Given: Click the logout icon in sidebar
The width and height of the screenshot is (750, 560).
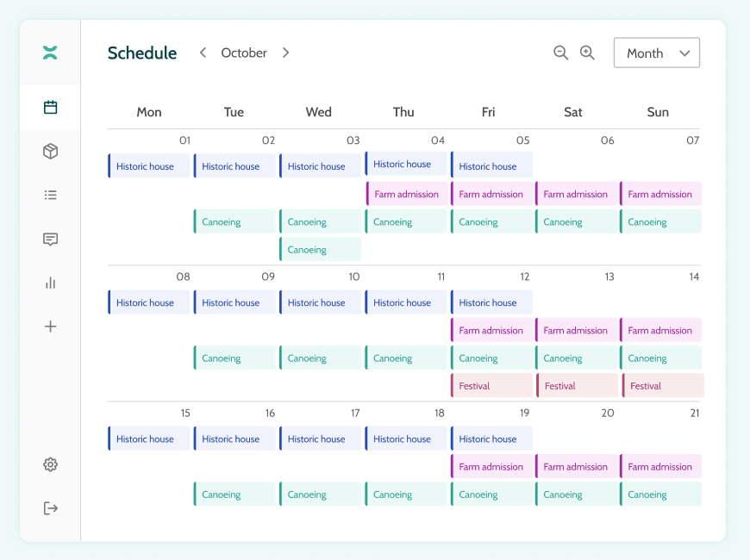Looking at the screenshot, I should (x=50, y=508).
